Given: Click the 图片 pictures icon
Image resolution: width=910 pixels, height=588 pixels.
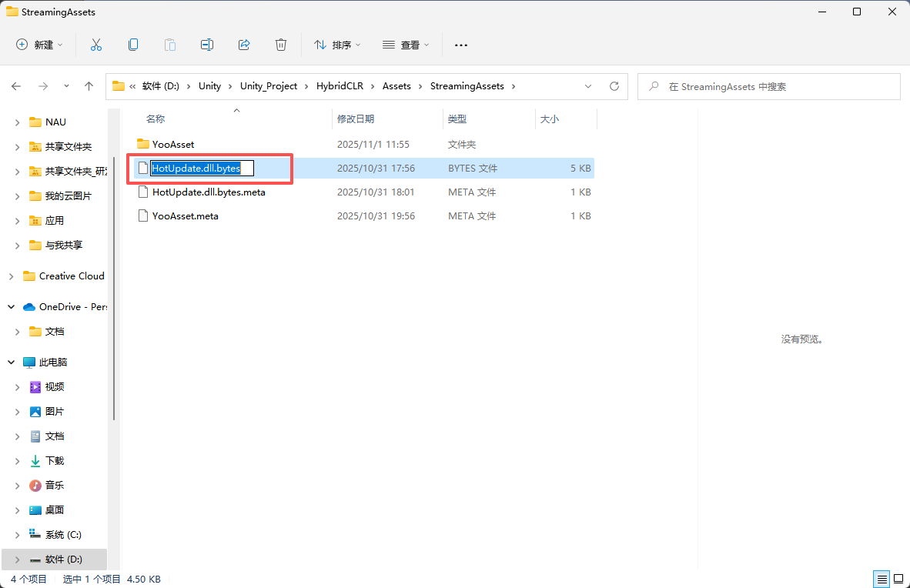Looking at the screenshot, I should click(x=35, y=412).
